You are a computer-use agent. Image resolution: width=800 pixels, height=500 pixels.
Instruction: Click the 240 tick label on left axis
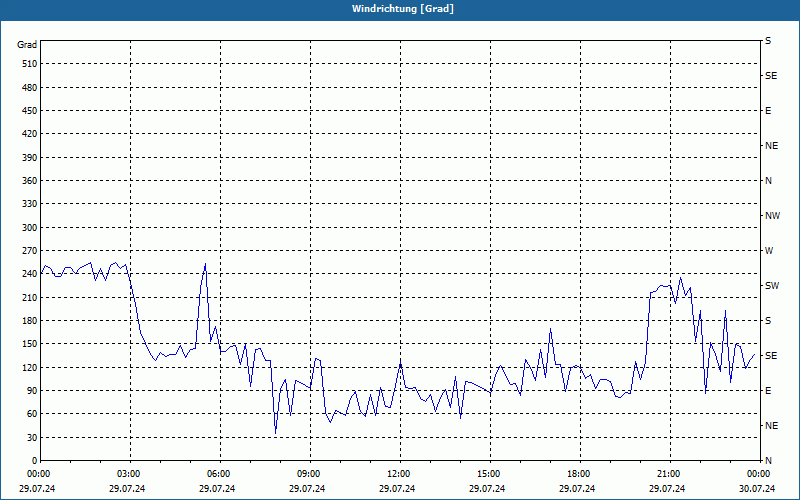click(28, 274)
